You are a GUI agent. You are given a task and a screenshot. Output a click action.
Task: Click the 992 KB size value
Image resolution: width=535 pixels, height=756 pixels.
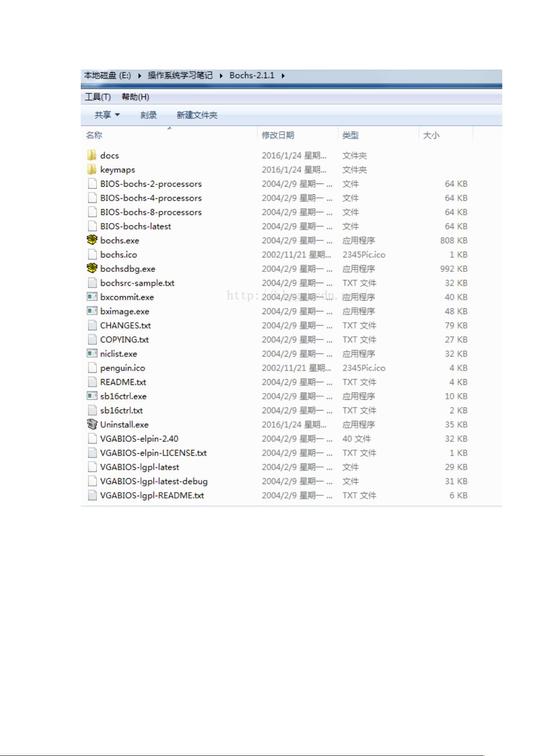(454, 269)
